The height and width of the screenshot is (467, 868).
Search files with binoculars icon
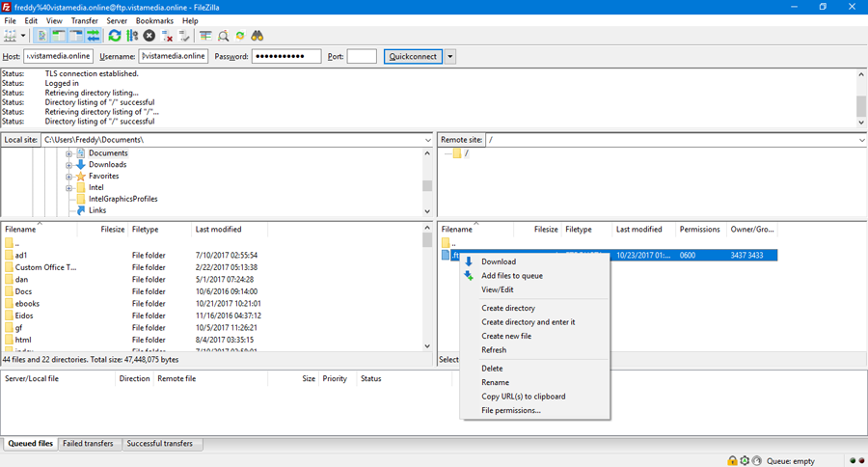(257, 36)
